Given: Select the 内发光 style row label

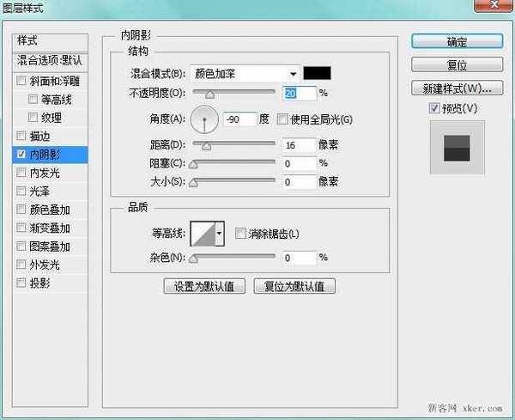Looking at the screenshot, I should coord(45,173).
